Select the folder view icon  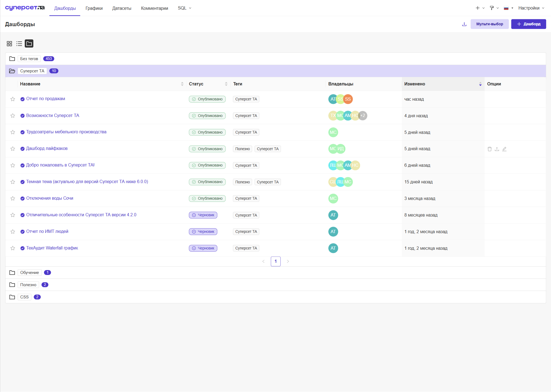[29, 44]
